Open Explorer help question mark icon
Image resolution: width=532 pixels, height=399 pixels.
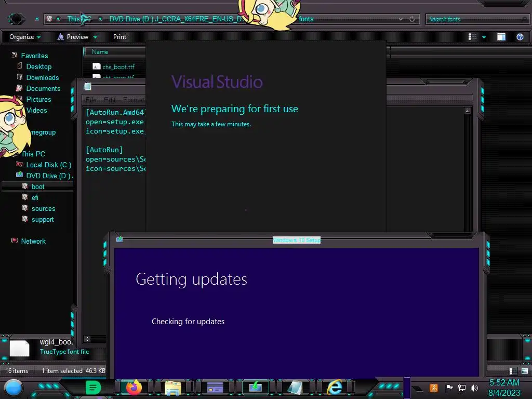pyautogui.click(x=520, y=37)
